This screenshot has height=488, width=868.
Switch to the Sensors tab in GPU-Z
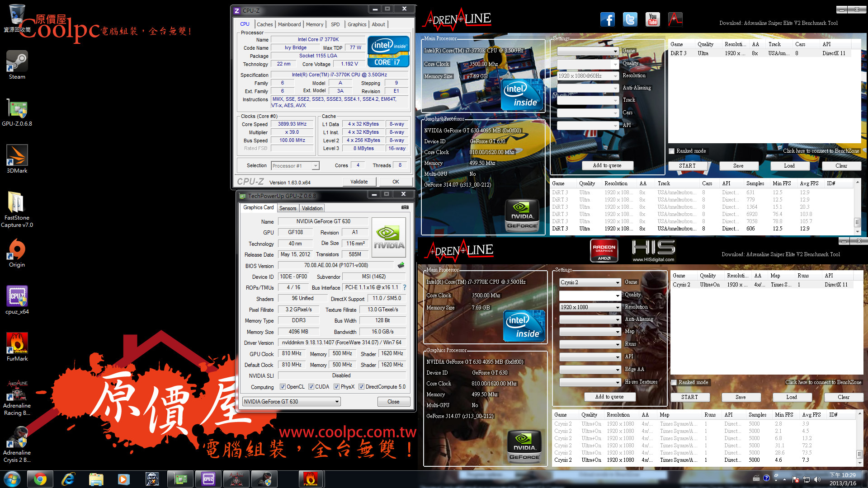click(x=288, y=208)
